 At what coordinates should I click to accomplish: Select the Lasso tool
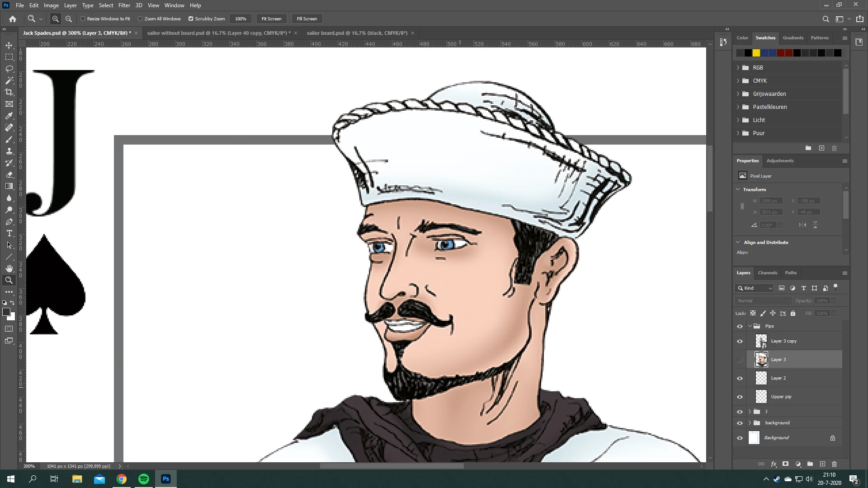tap(9, 69)
